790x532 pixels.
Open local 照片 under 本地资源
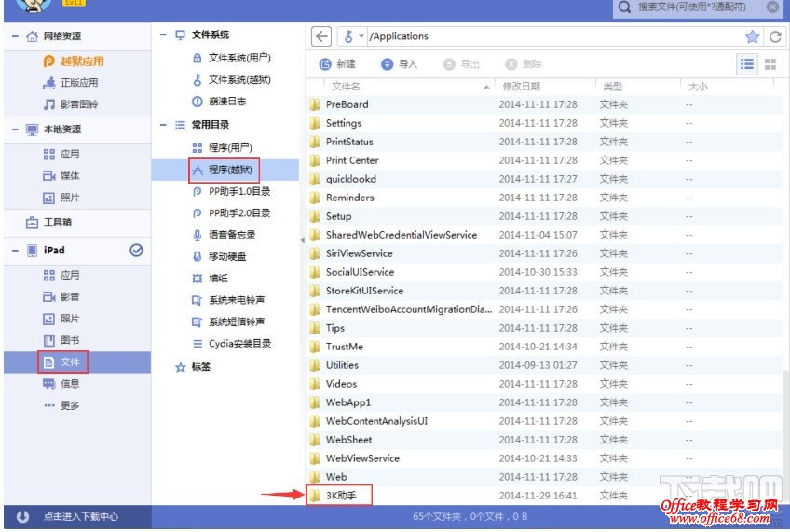coord(61,198)
